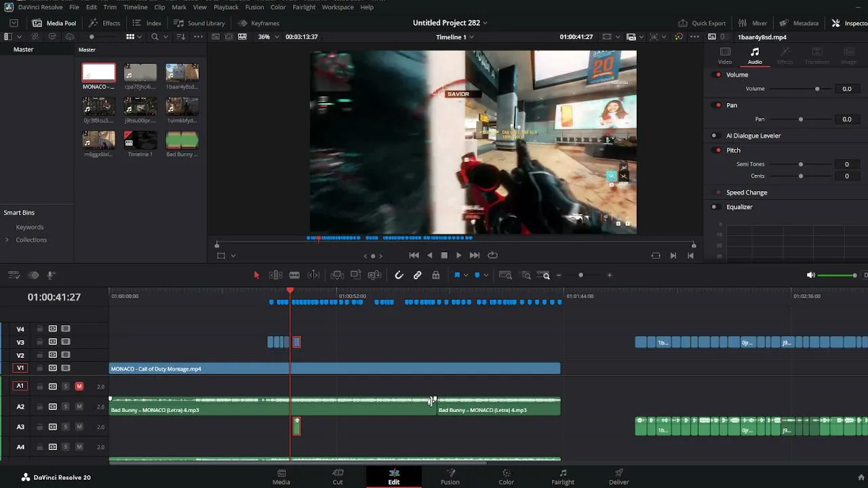This screenshot has height=488, width=868.
Task: Switch to the Fairlight page
Action: coord(563,477)
